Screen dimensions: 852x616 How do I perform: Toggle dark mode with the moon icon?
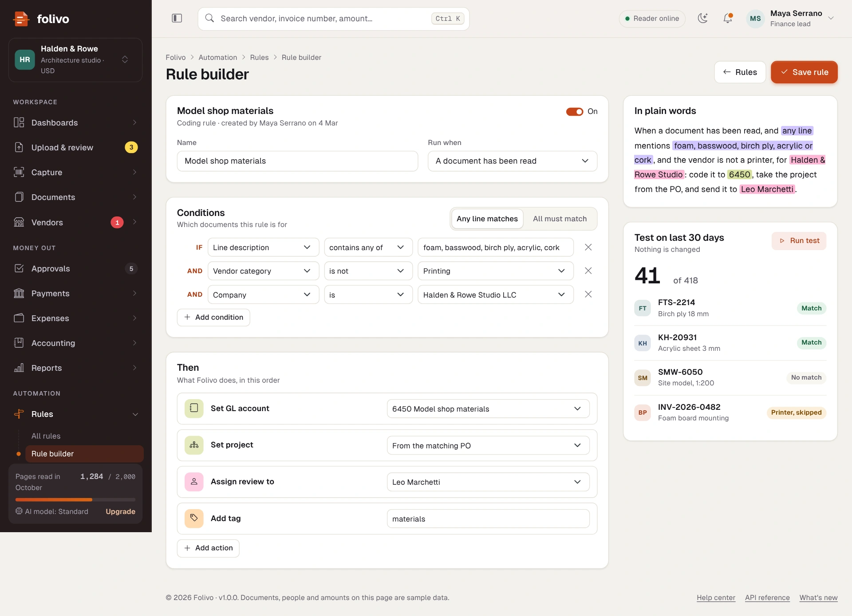(x=702, y=18)
